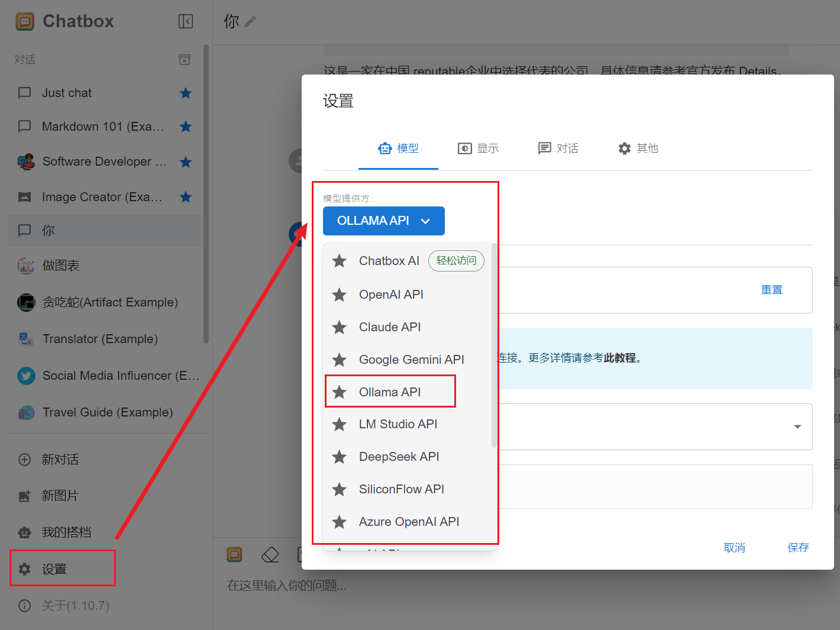Viewport: 840px width, 630px height.
Task: Open the 此教程 tutorial link
Action: pyautogui.click(x=619, y=358)
